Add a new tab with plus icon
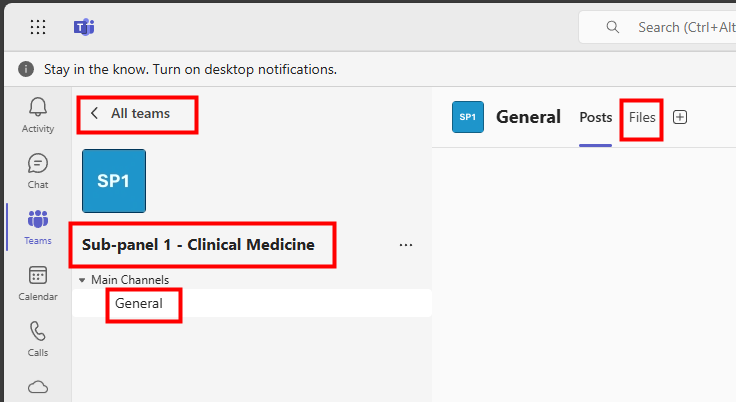 680,117
